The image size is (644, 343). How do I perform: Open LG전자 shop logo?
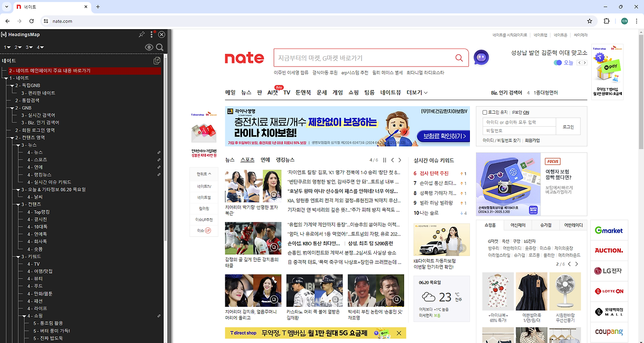(x=609, y=271)
